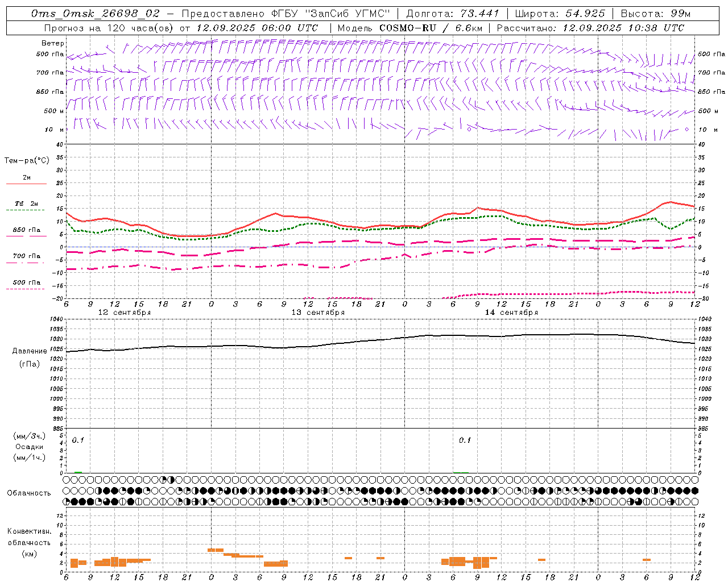Click the Осадки label
The image size is (728, 582).
[30, 447]
